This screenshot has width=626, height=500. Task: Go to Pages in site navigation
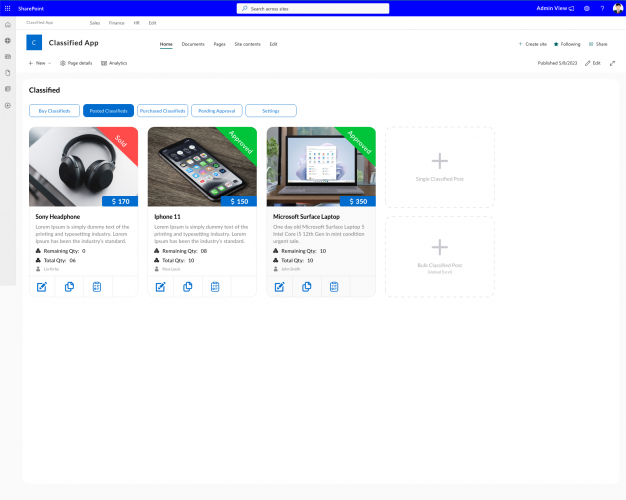220,44
